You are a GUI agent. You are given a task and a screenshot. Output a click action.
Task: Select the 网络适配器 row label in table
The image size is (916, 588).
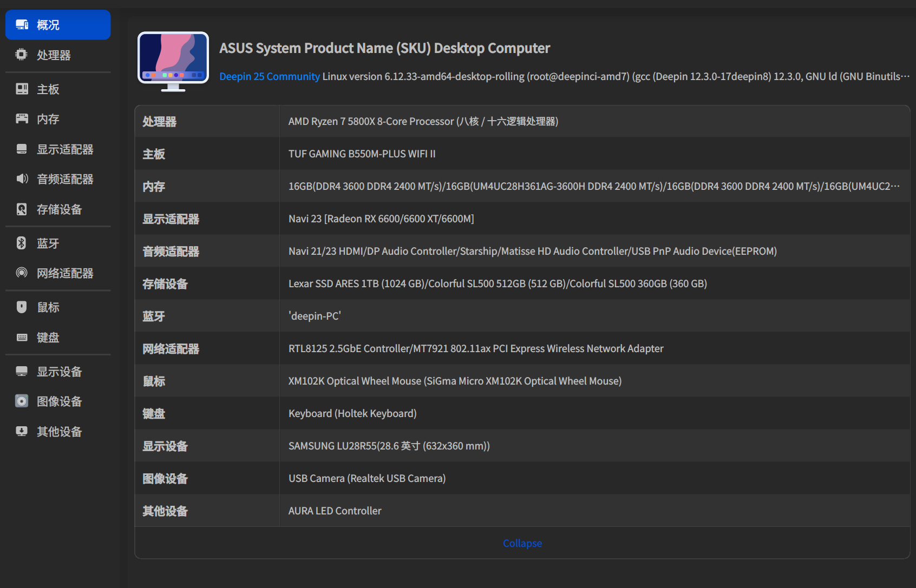point(171,349)
